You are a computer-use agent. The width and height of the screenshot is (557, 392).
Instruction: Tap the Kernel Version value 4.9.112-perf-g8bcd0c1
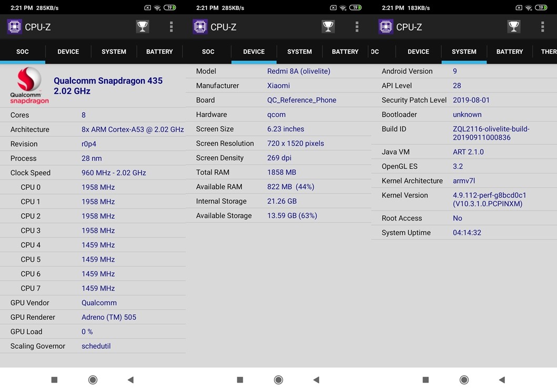[489, 200]
